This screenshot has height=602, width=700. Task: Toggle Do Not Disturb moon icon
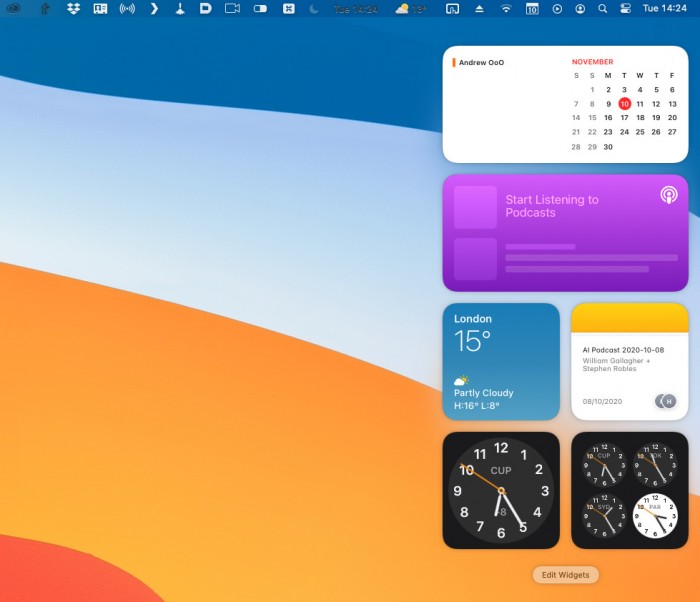click(x=314, y=9)
